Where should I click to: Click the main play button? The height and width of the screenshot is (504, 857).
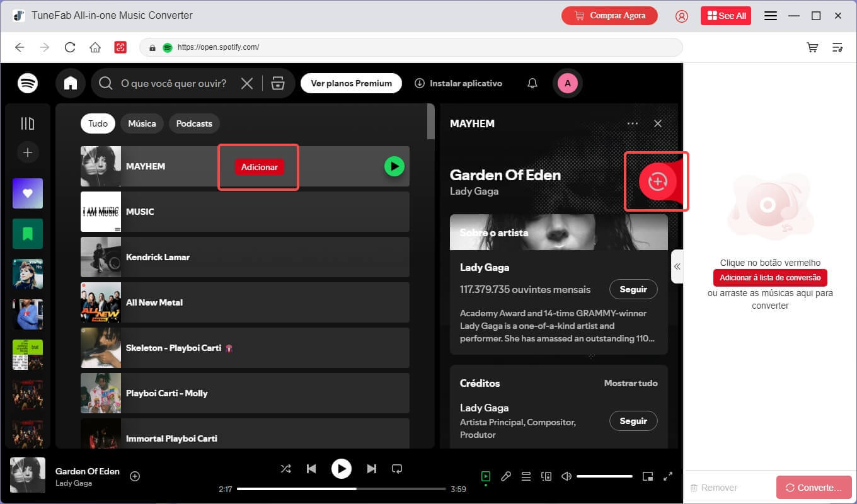click(342, 469)
